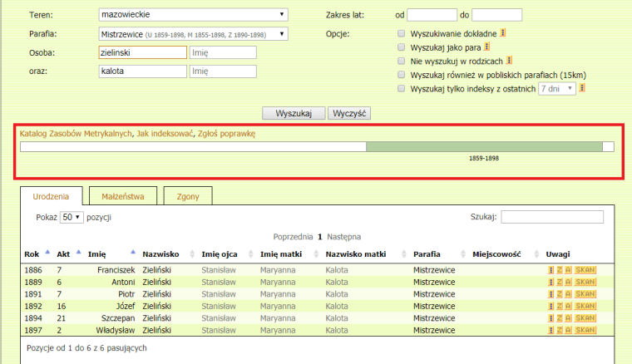632x364 pixels.
Task: Tick search in nearby parishes (15km) checkbox
Action: pyautogui.click(x=401, y=75)
